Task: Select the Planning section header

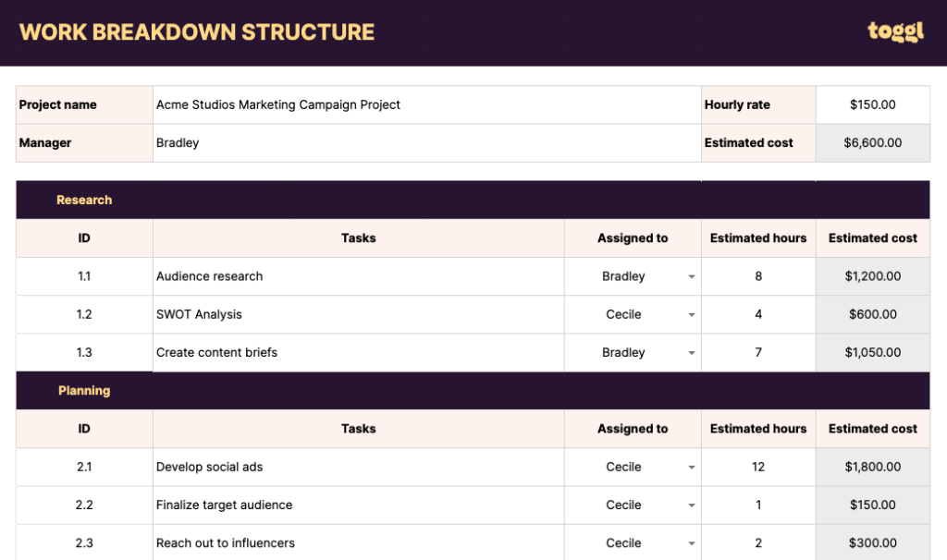Action: (x=84, y=390)
